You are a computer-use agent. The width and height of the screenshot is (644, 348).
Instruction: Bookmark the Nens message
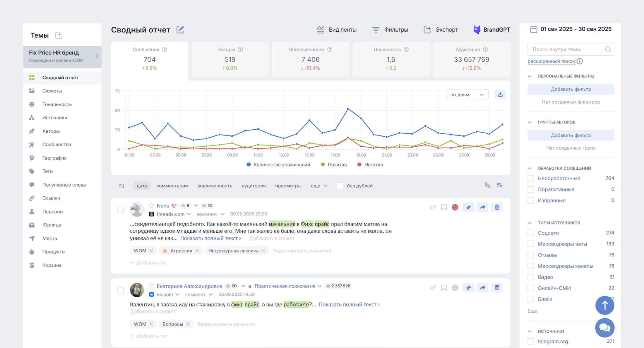(x=444, y=207)
